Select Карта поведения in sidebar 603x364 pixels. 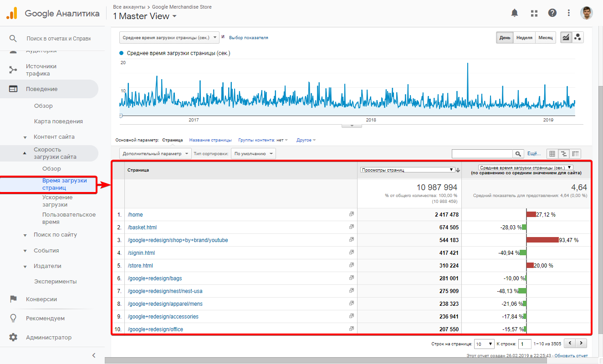(58, 121)
